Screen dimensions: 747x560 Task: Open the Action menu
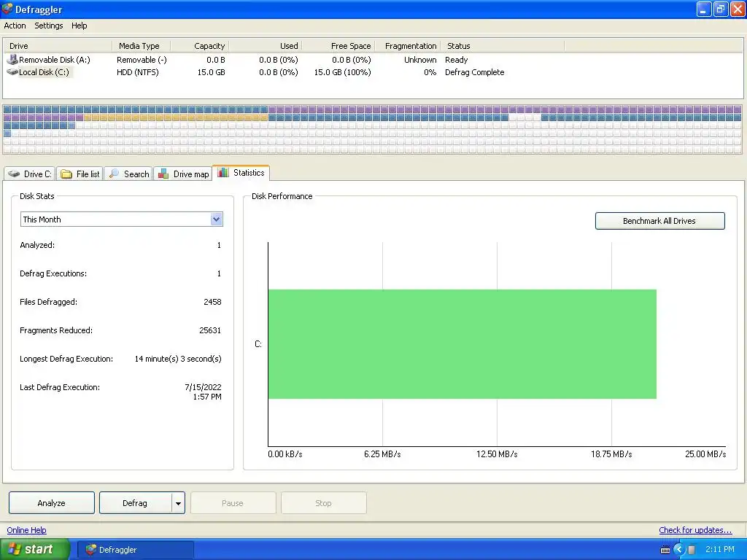[15, 26]
